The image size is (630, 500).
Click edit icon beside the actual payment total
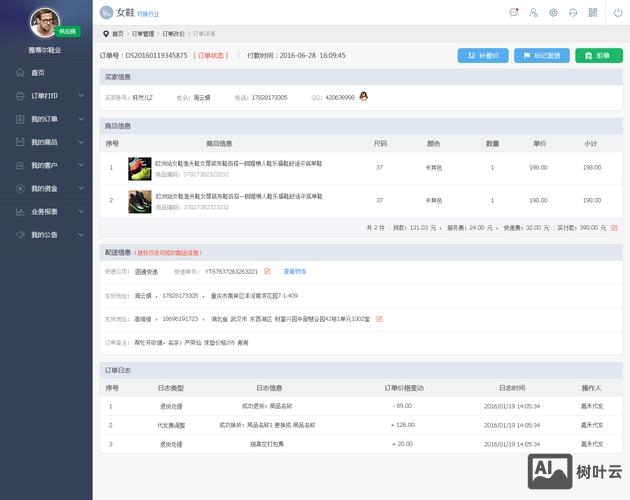click(x=614, y=227)
